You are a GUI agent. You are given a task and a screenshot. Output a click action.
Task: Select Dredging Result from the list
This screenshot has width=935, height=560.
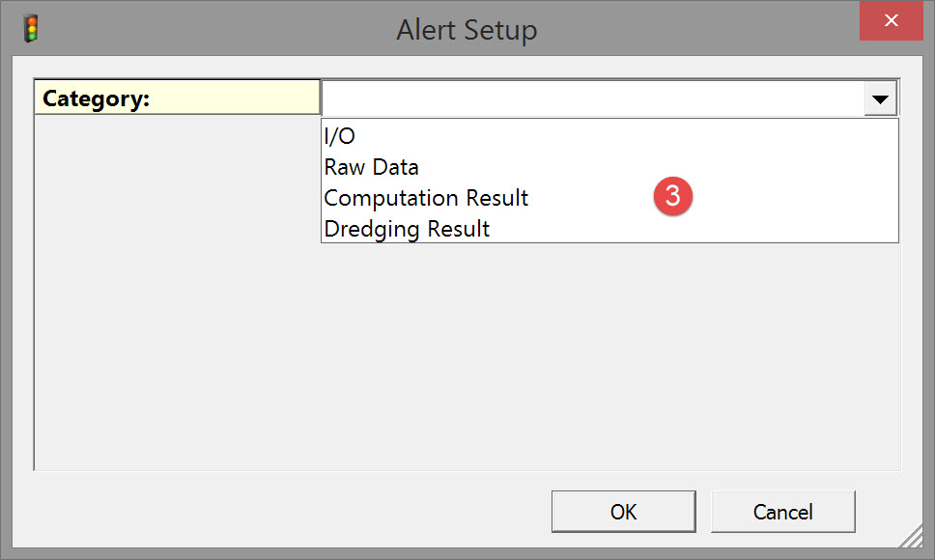click(407, 229)
